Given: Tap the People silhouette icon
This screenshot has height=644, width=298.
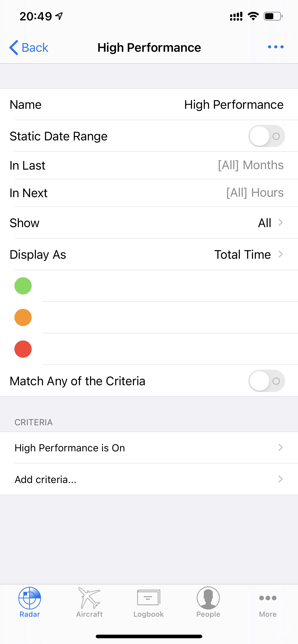Looking at the screenshot, I should pos(208,598).
